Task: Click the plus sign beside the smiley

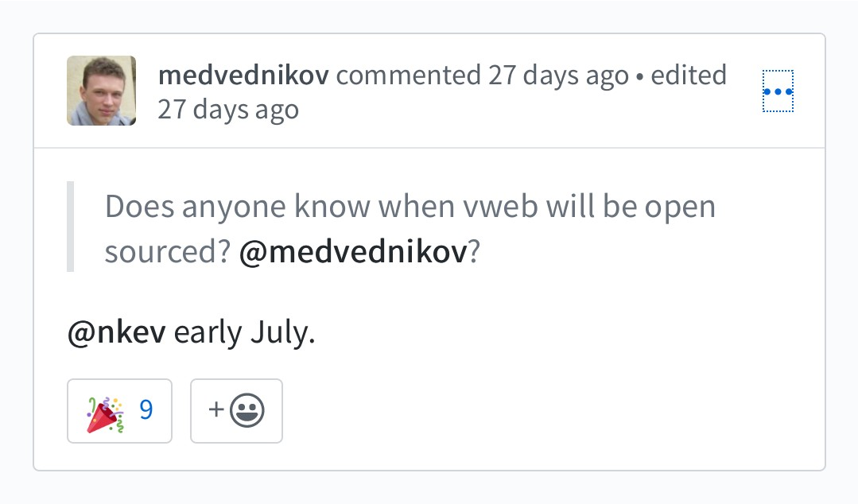Action: [215, 411]
